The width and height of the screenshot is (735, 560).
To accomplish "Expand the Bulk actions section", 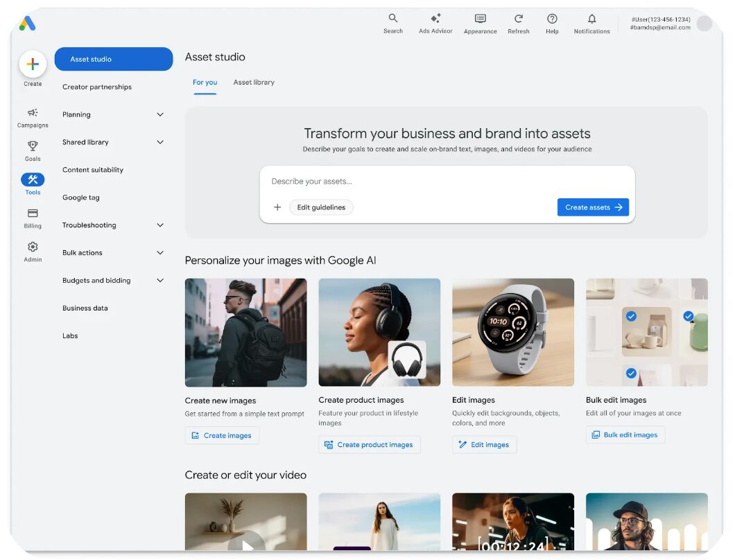I will click(160, 252).
